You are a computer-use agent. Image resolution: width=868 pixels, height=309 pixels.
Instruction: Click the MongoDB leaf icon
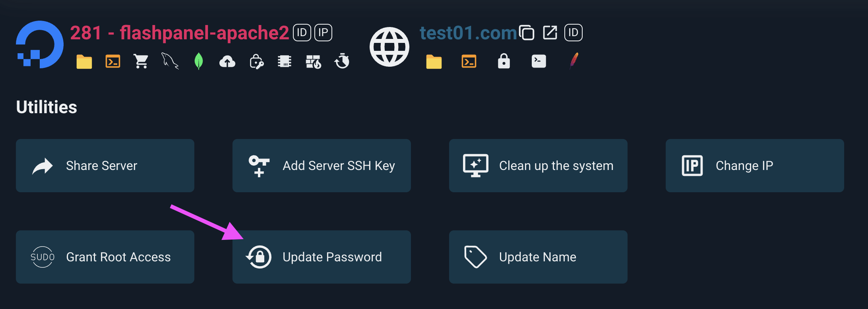199,61
